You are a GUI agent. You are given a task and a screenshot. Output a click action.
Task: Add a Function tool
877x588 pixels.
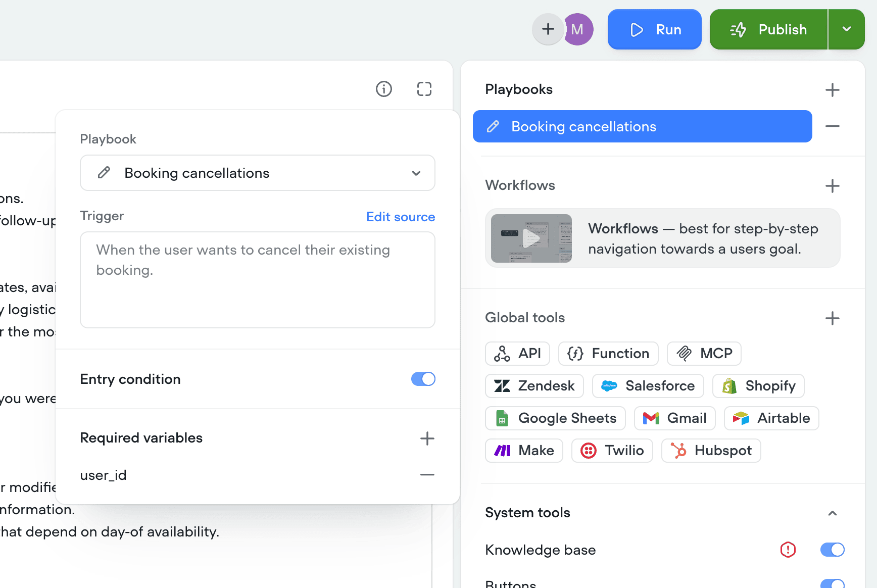pos(608,354)
